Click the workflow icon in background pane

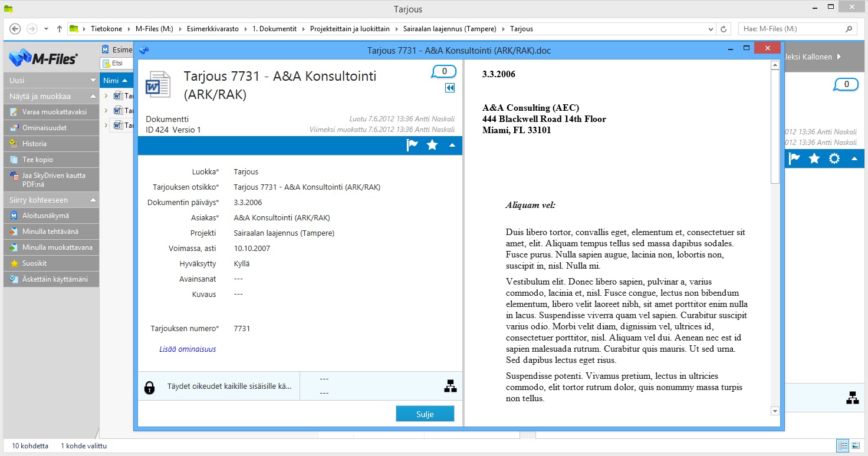(853, 398)
